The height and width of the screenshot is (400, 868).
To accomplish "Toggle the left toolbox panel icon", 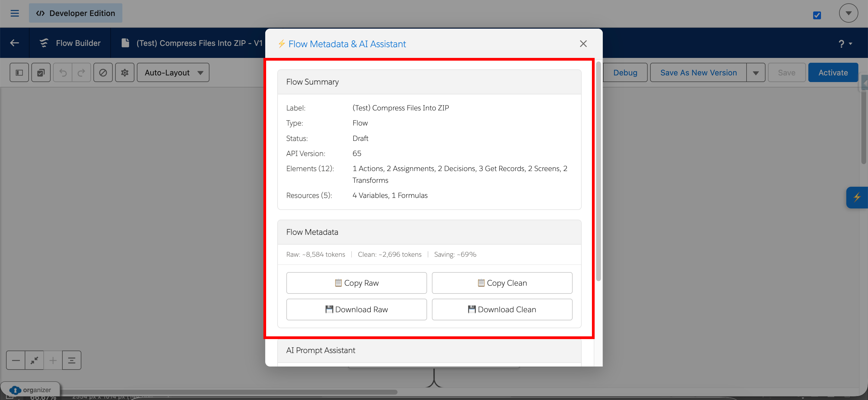I will click(x=19, y=72).
